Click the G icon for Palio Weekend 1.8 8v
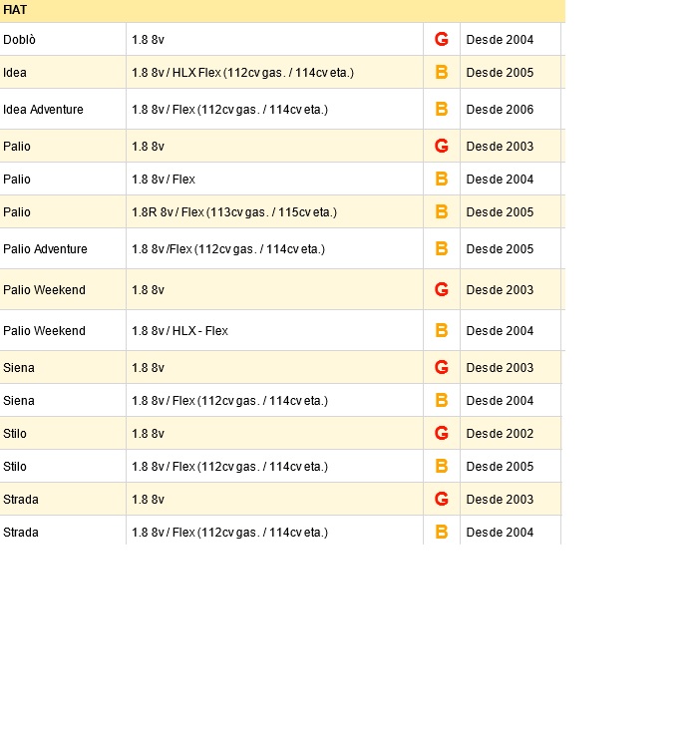This screenshot has height=742, width=700. click(x=442, y=290)
